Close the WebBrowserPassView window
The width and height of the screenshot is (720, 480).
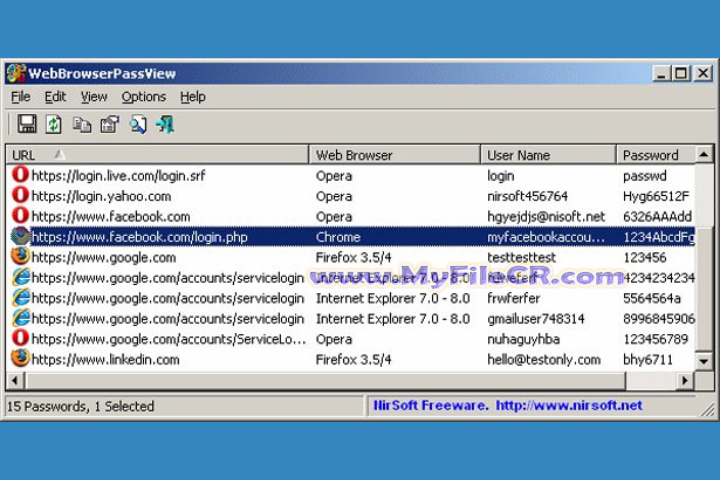[703, 73]
